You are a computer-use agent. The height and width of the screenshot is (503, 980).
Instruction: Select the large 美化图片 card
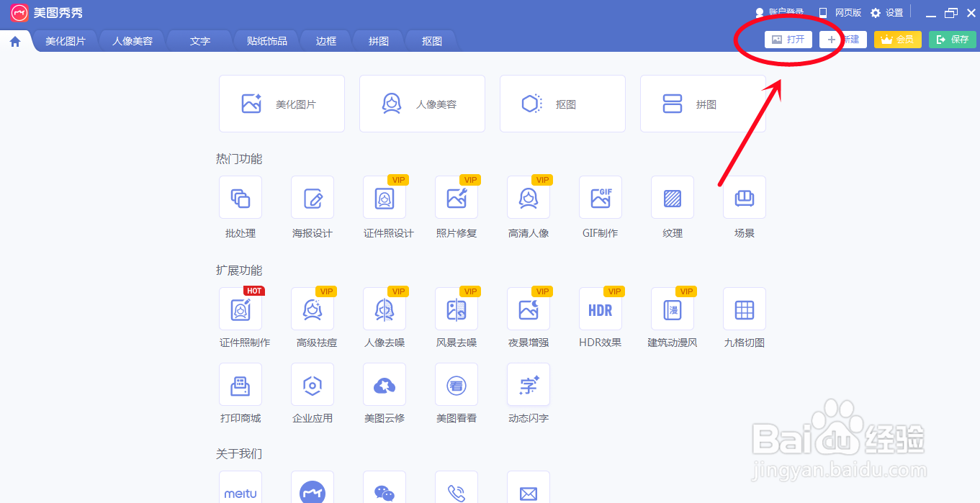click(x=282, y=104)
